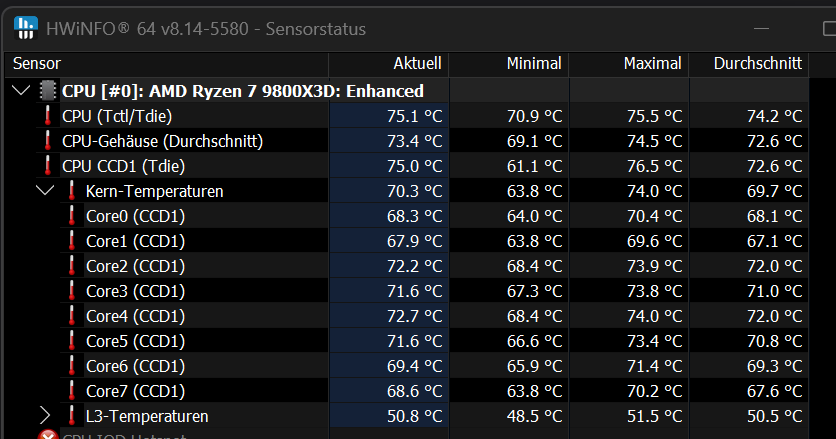This screenshot has width=836, height=439.
Task: Click average value 69.7 °C of Kern-Temperaturen
Action: [x=775, y=191]
